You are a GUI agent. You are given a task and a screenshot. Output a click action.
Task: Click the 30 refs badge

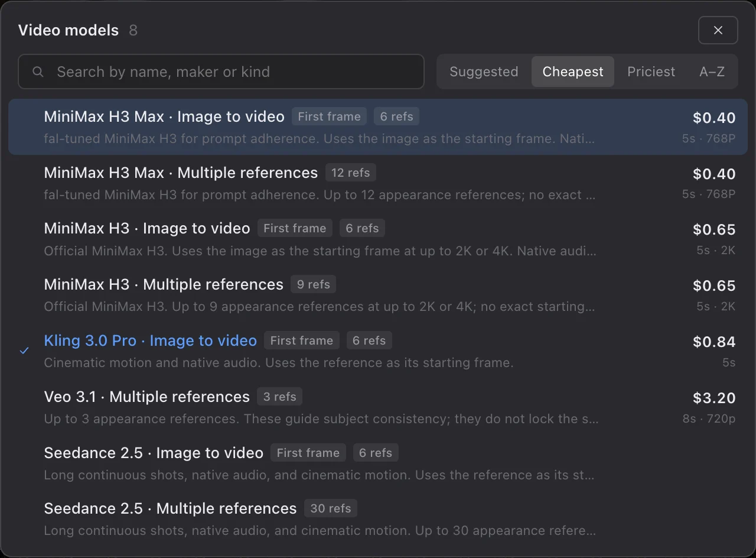click(330, 508)
